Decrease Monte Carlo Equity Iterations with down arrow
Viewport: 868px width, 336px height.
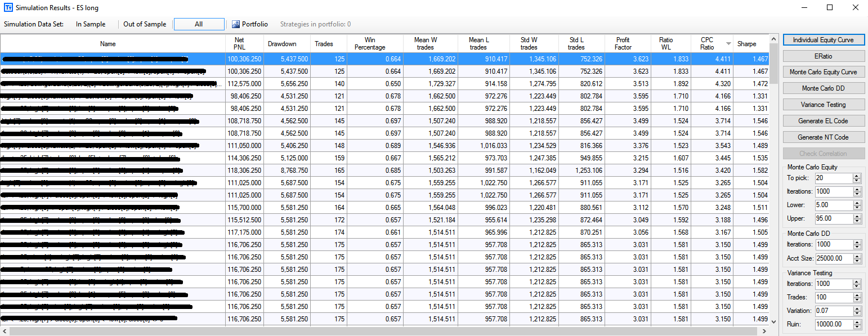coord(857,194)
